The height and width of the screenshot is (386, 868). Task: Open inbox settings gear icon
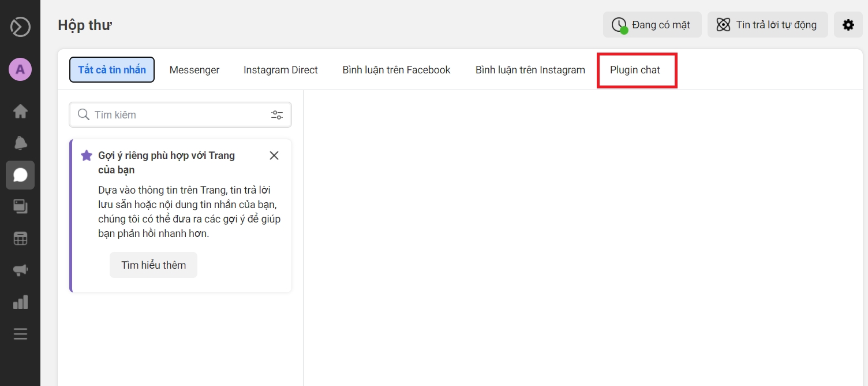(x=848, y=25)
